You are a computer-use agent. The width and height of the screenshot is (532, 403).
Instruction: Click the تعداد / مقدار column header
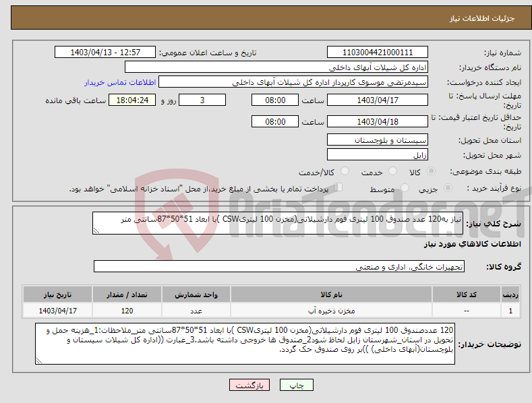click(127, 294)
